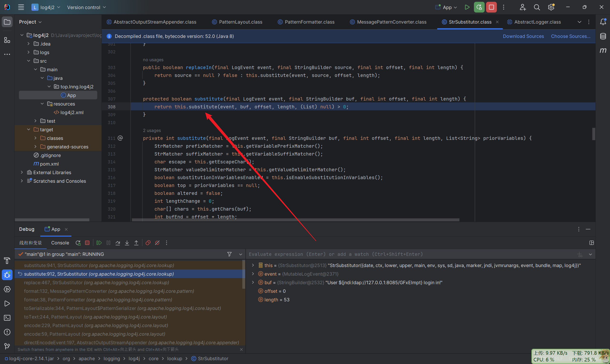Rerun App from debug toolbar
Screen dimensions: 610x364
78,243
